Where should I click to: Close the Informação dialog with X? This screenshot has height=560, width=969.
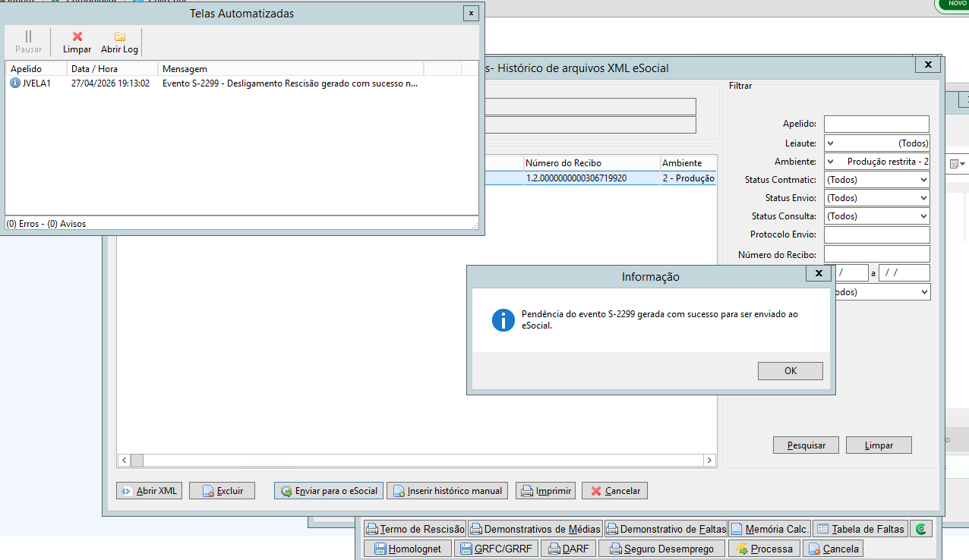coord(818,273)
